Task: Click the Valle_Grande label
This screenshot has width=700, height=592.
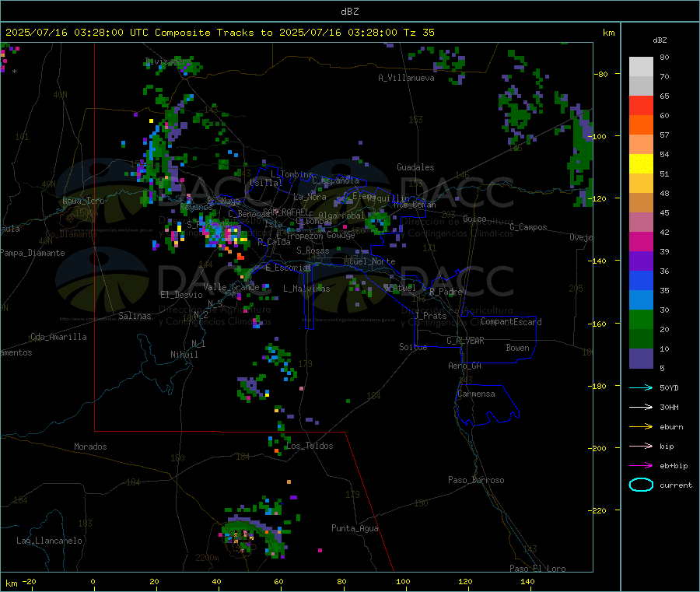Action: [x=231, y=287]
